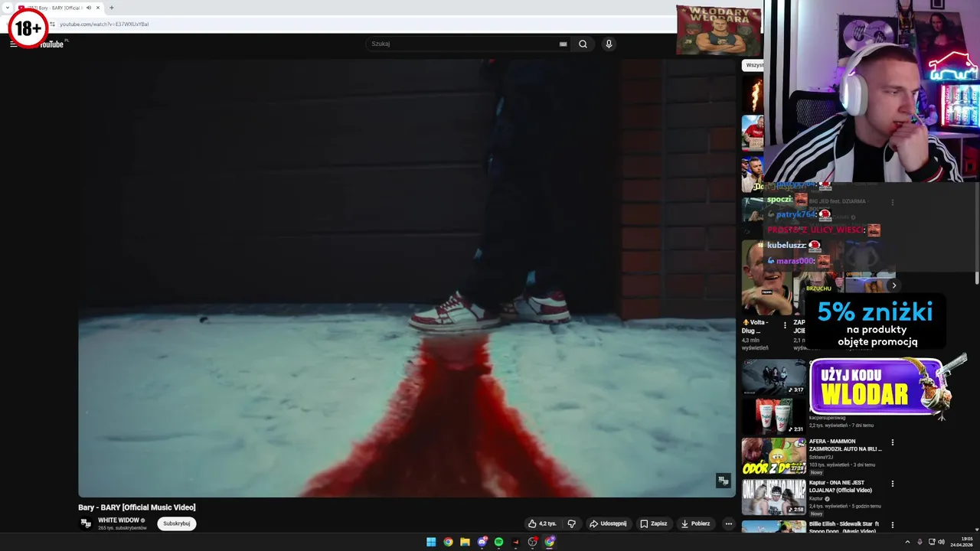Open the volume tray icon
Viewport: 980px width, 551px height.
(x=941, y=542)
